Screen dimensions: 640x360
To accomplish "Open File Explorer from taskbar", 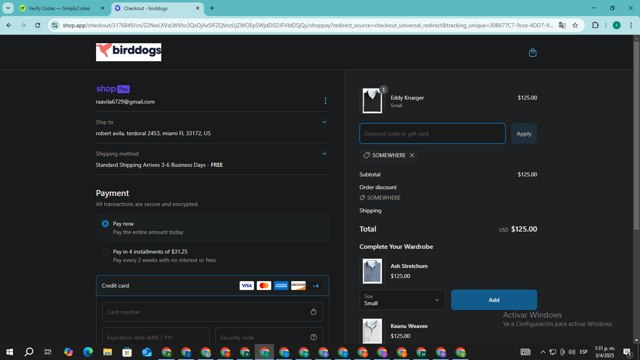I will click(x=107, y=352).
